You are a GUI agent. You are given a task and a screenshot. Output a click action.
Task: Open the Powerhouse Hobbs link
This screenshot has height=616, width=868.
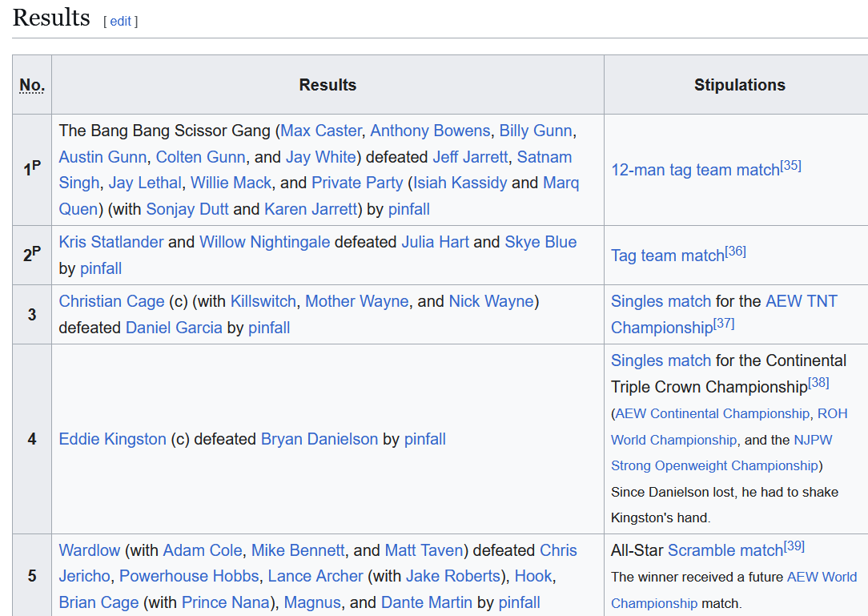tap(189, 576)
